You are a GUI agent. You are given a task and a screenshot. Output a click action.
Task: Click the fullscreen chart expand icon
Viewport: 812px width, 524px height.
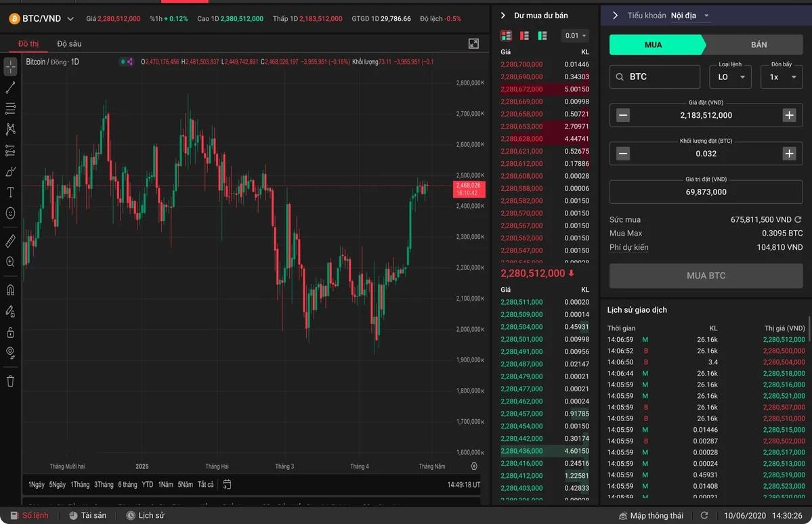473,43
